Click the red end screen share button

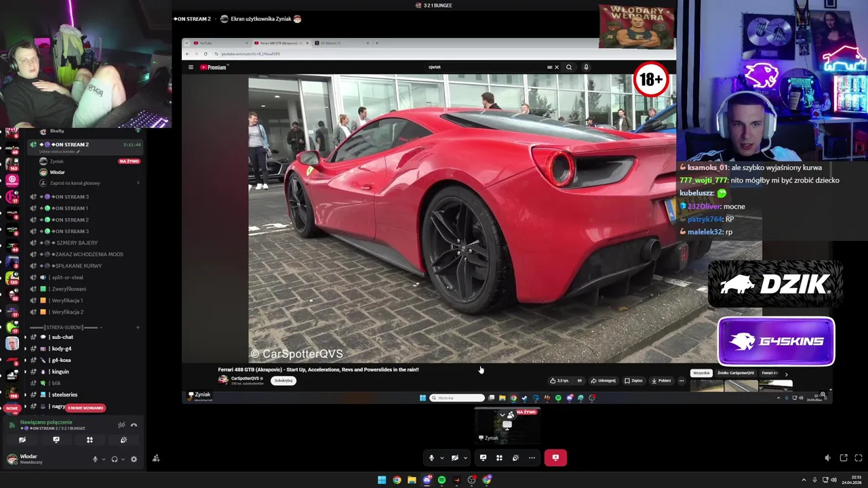coord(555,457)
